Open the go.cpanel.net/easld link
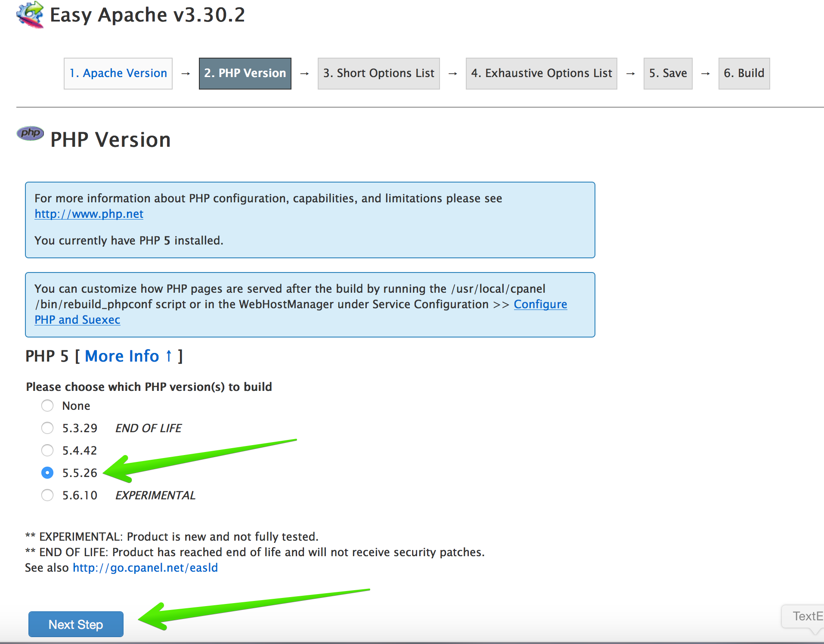 click(146, 568)
